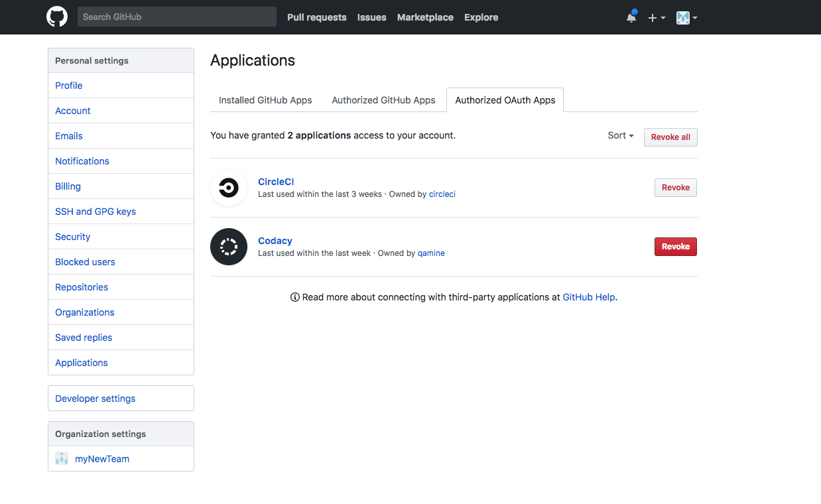Go to Marketplace in the header
The width and height of the screenshot is (821, 504).
click(x=425, y=17)
